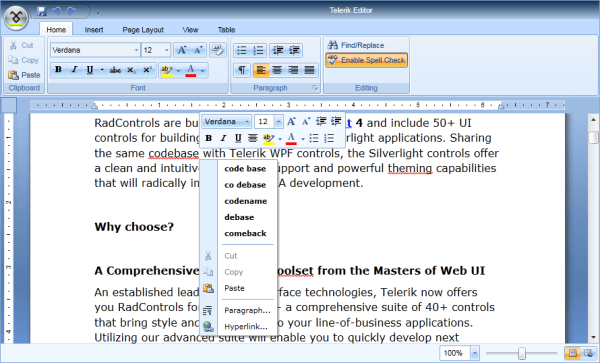Click the ribbon Numbering list icon
The width and height of the screenshot is (600, 363).
coord(259,50)
